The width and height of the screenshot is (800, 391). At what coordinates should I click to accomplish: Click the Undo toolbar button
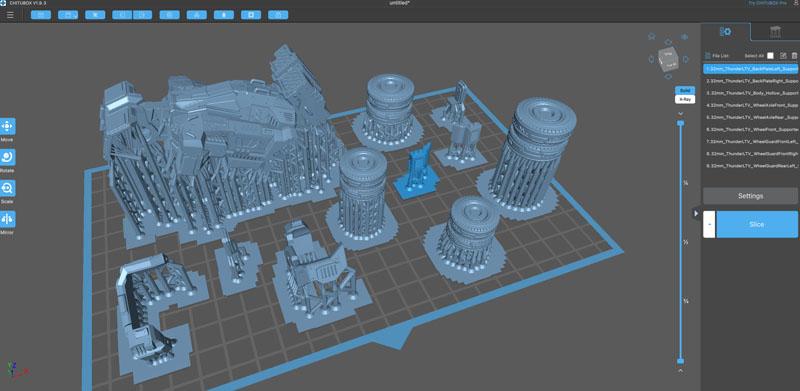(122, 15)
